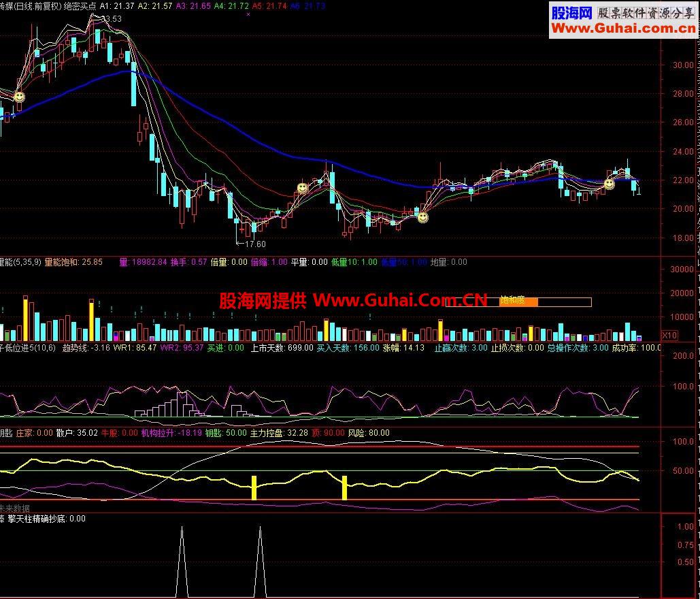
Task: Click the X10 scale button in volume panel
Action: (x=669, y=335)
